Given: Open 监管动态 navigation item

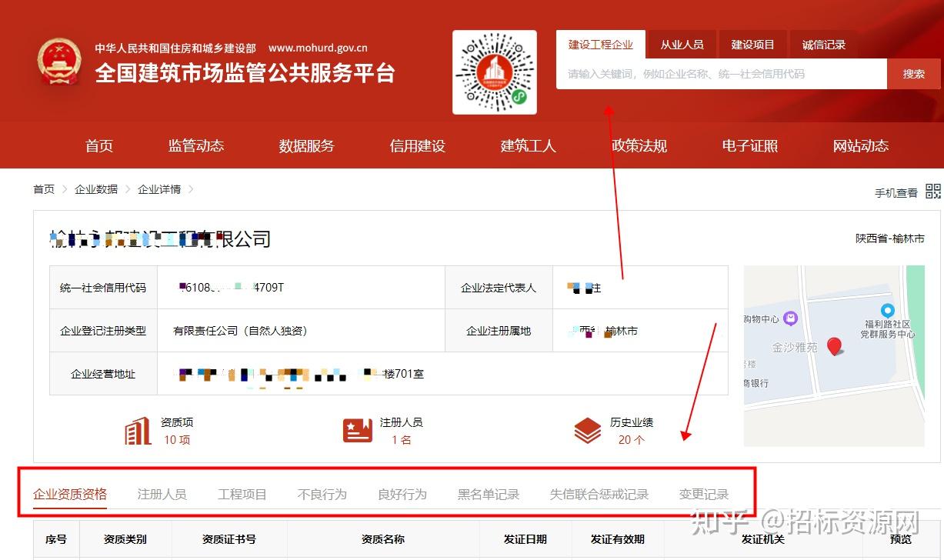Looking at the screenshot, I should coord(196,146).
